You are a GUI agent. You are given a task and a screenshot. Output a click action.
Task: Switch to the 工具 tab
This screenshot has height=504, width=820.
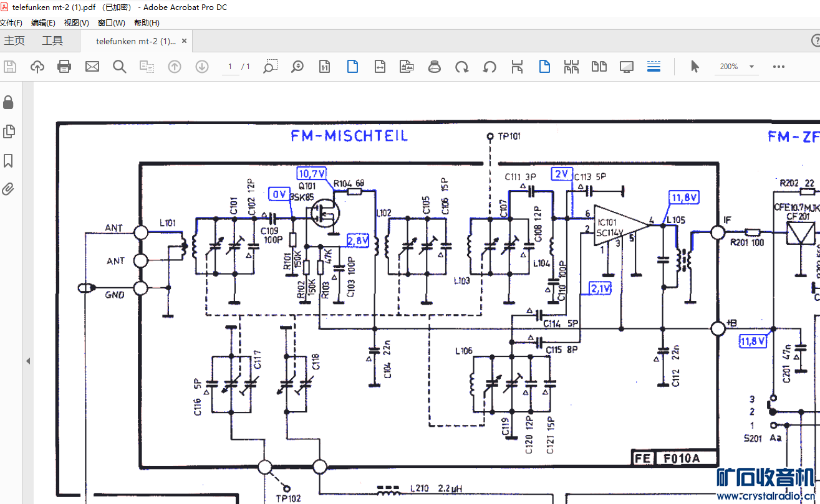pyautogui.click(x=52, y=41)
